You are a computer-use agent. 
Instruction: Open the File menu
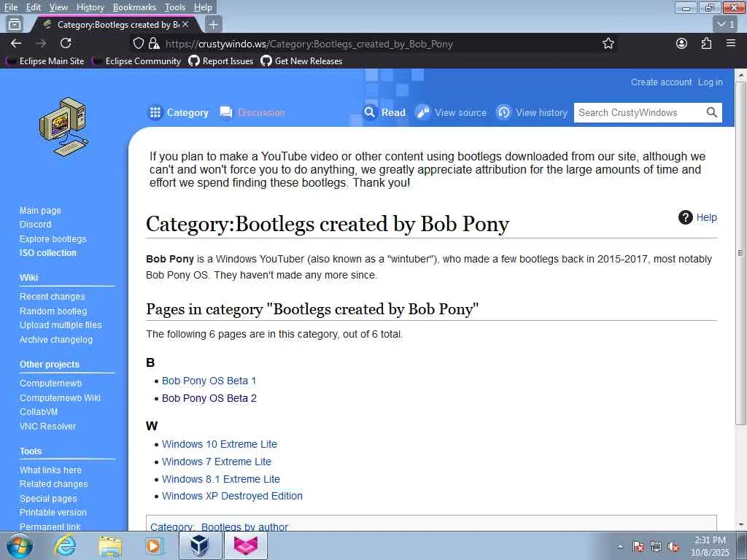(10, 7)
